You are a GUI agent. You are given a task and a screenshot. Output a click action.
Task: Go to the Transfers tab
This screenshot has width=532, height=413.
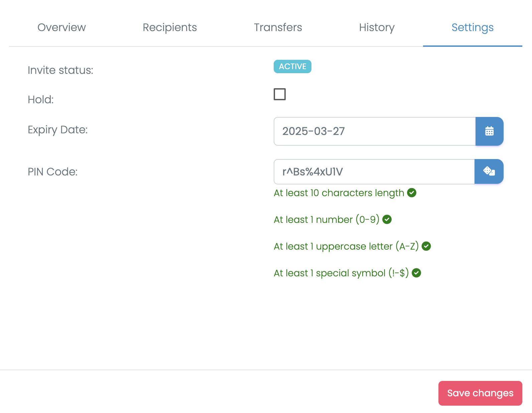pos(278,27)
